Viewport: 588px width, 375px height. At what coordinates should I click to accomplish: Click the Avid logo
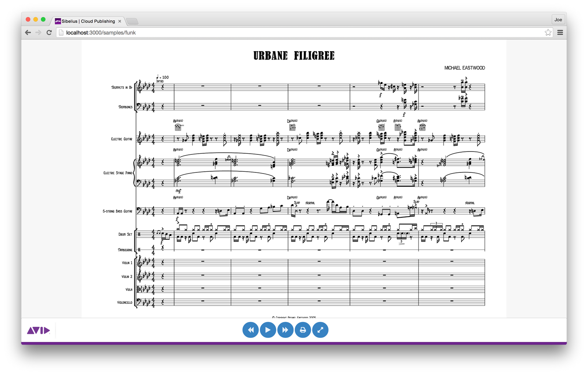(38, 331)
